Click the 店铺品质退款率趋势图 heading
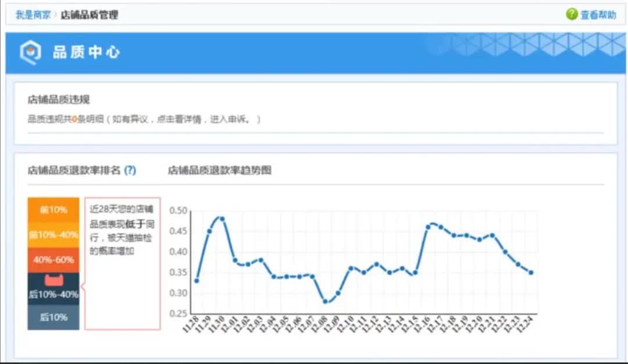Screen dimensions: 628x364 pos(219,170)
